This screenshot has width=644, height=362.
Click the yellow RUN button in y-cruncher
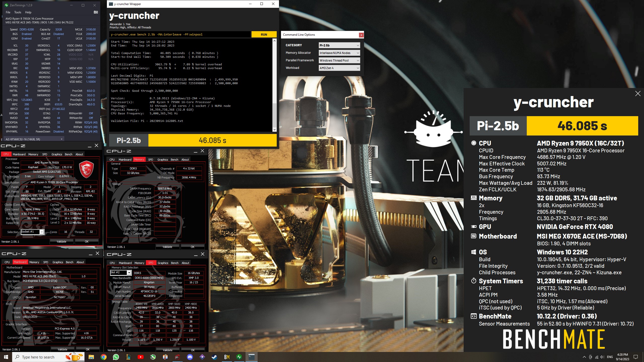(x=264, y=34)
